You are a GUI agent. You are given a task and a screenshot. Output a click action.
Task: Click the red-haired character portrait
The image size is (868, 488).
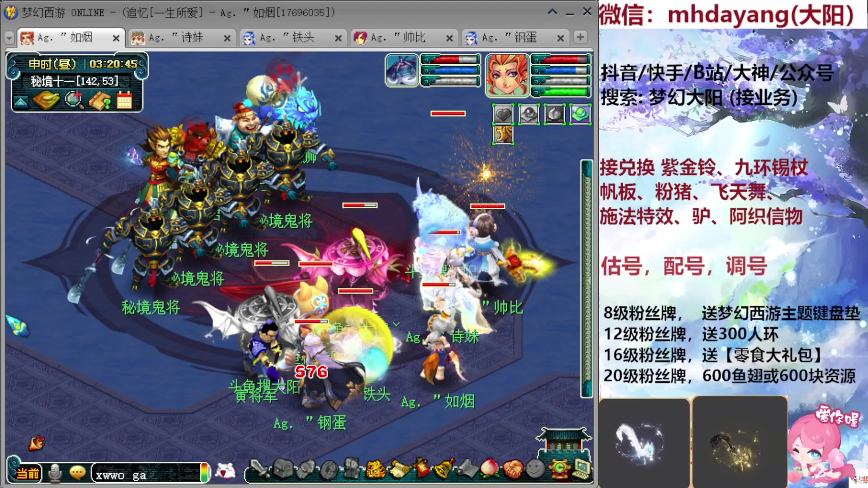tap(507, 75)
